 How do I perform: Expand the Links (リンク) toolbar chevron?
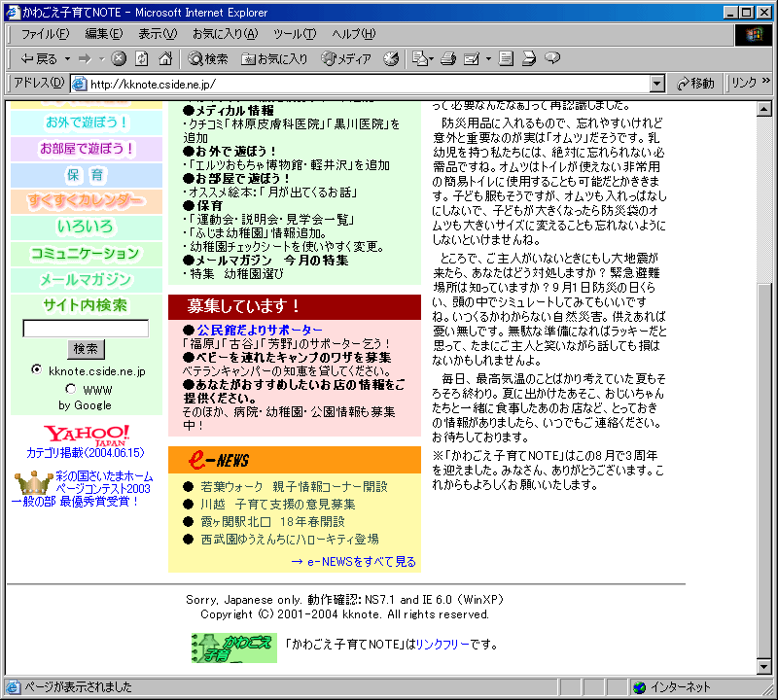[x=766, y=81]
